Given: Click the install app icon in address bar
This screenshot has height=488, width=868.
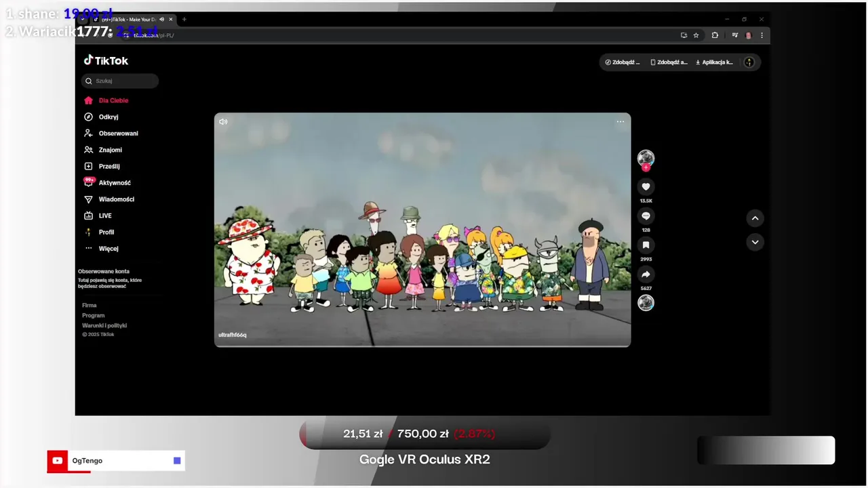Looking at the screenshot, I should (x=684, y=35).
